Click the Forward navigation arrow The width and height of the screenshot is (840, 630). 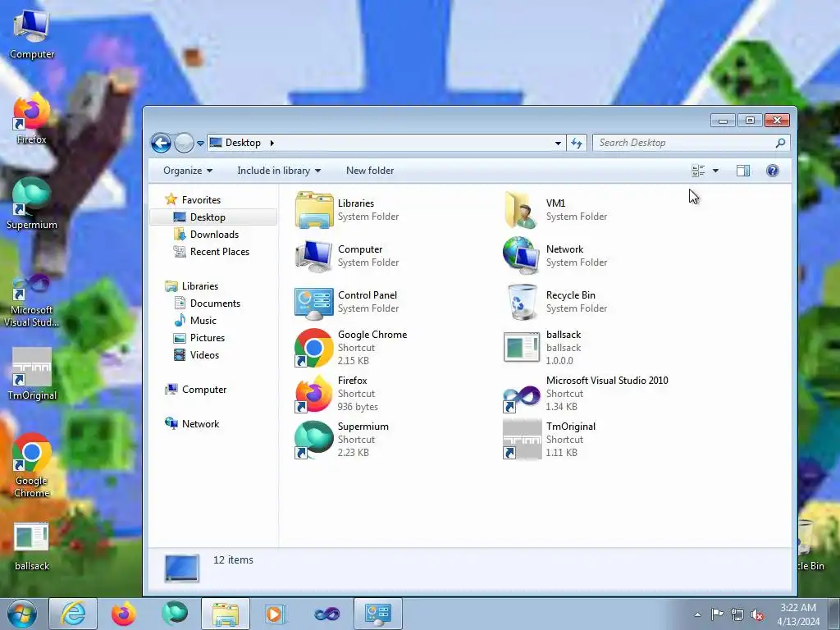pos(184,143)
